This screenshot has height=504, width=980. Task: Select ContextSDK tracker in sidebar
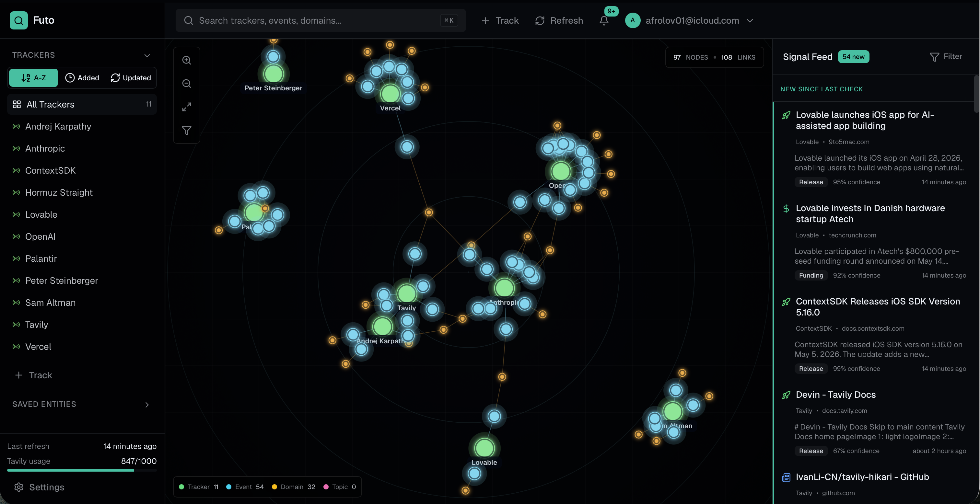(82, 170)
